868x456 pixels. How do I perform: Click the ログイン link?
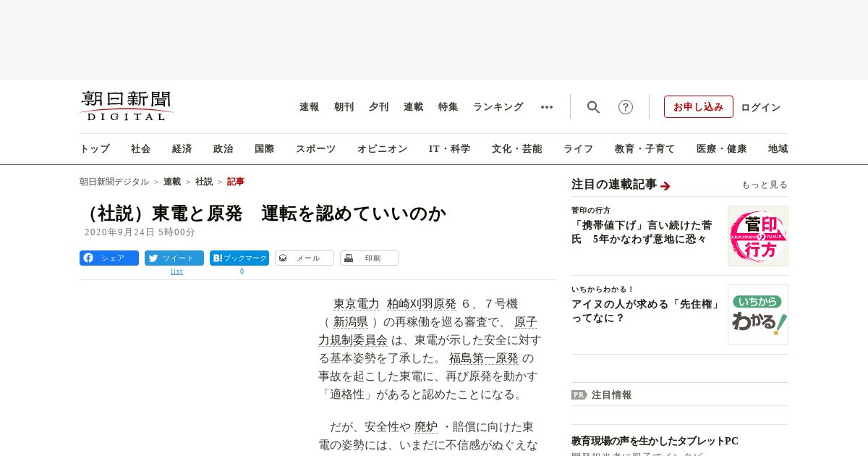coord(761,107)
